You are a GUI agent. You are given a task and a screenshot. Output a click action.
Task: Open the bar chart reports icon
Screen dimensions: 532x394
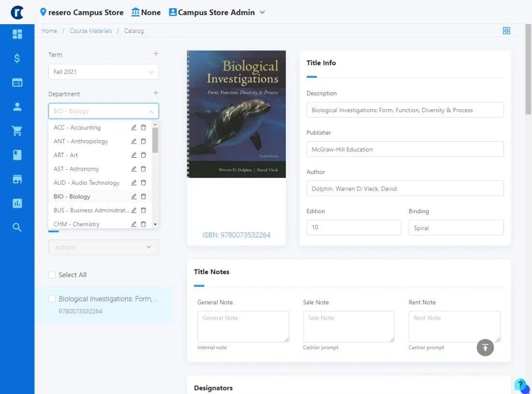pos(16,203)
